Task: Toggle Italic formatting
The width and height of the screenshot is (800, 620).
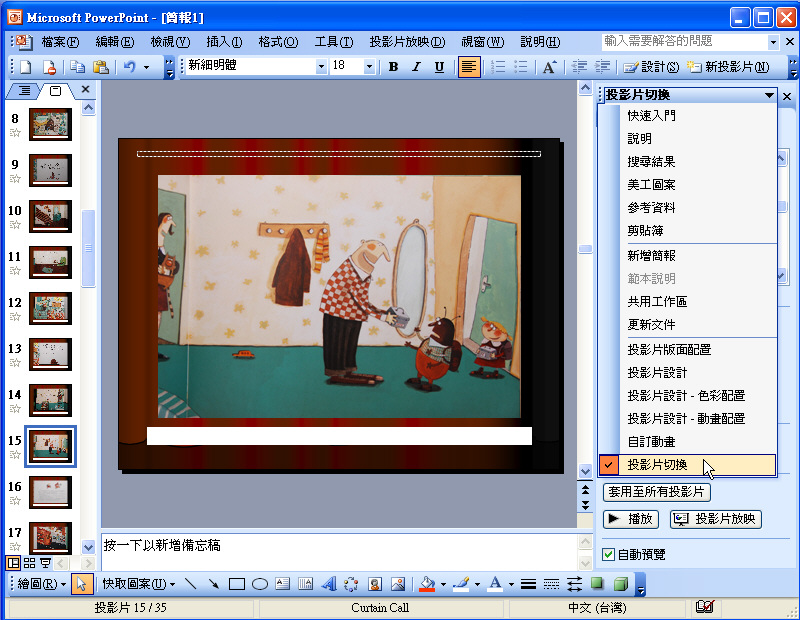Action: tap(416, 67)
